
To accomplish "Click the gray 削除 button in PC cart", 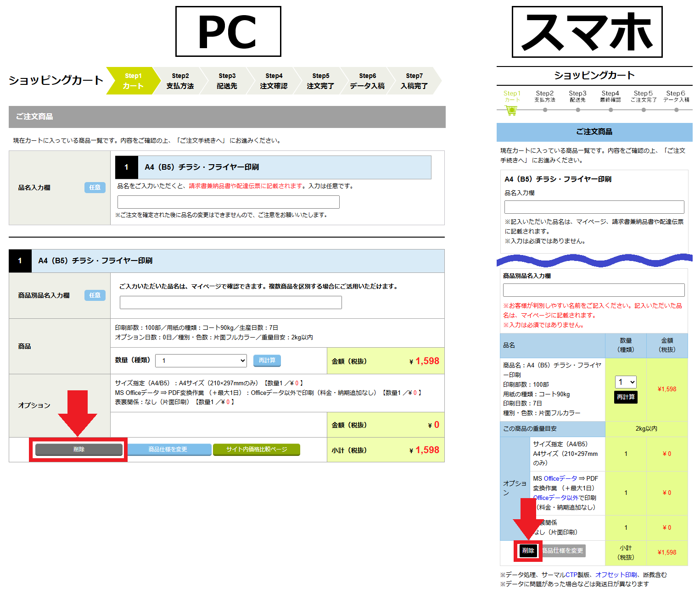I will (79, 449).
